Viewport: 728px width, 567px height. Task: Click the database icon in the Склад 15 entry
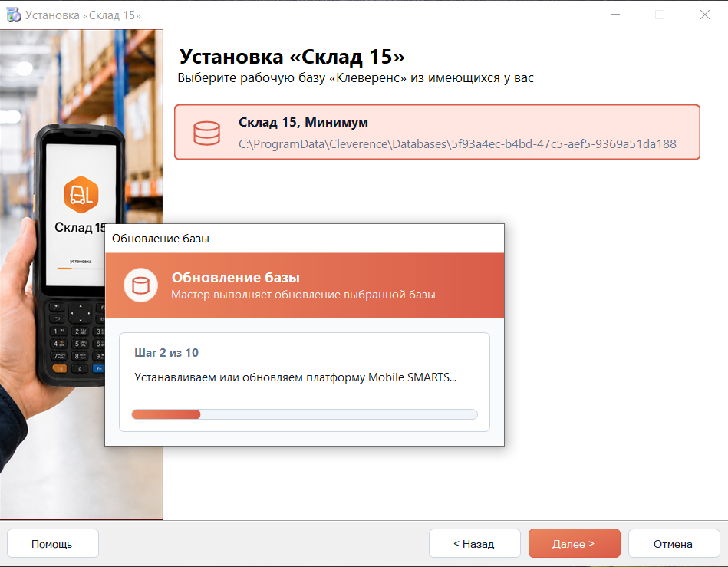(x=206, y=133)
